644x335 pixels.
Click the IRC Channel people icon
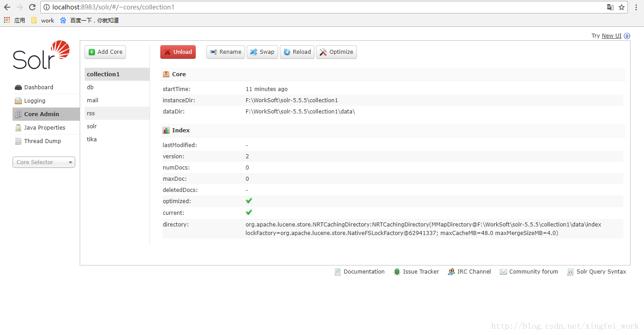click(451, 272)
